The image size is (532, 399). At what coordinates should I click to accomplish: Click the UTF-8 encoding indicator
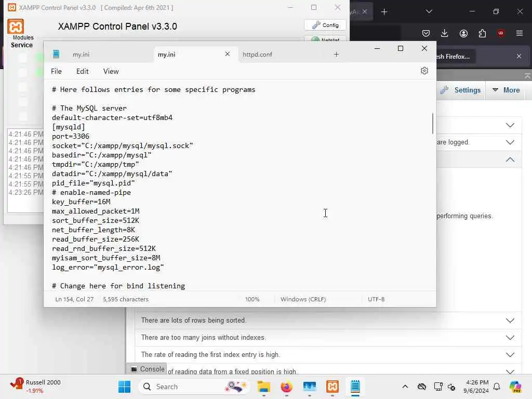pos(376,299)
